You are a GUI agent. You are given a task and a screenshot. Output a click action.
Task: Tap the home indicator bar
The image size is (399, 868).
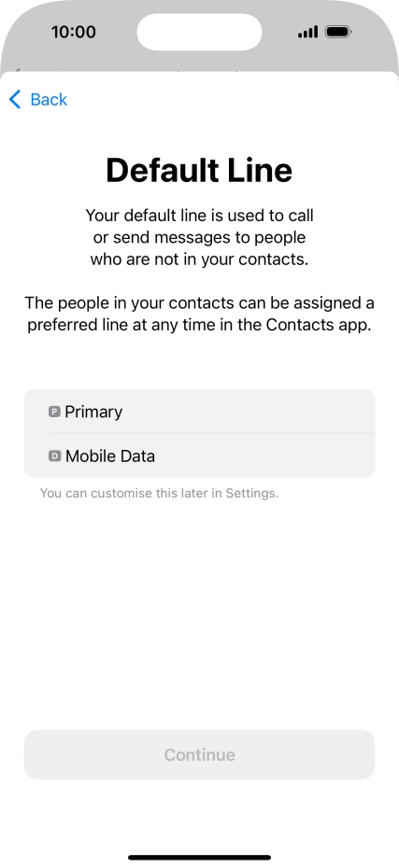[200, 858]
